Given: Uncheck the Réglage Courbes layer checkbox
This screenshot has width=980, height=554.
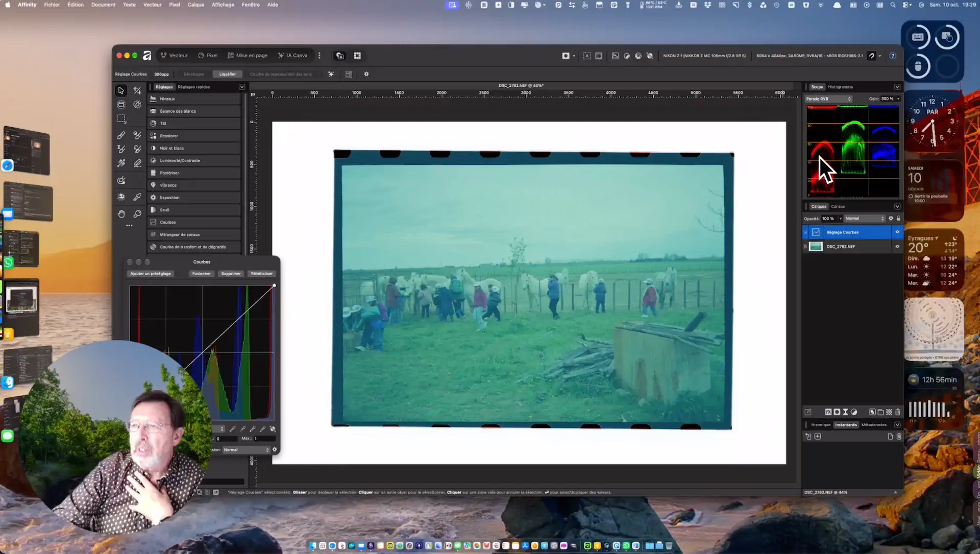Looking at the screenshot, I should (806, 232).
